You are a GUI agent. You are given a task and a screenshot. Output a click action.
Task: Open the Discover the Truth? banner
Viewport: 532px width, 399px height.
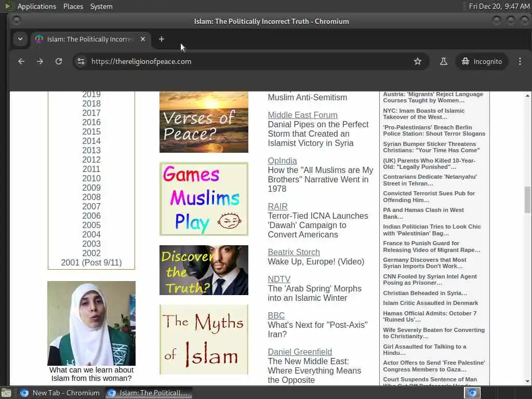click(x=204, y=270)
